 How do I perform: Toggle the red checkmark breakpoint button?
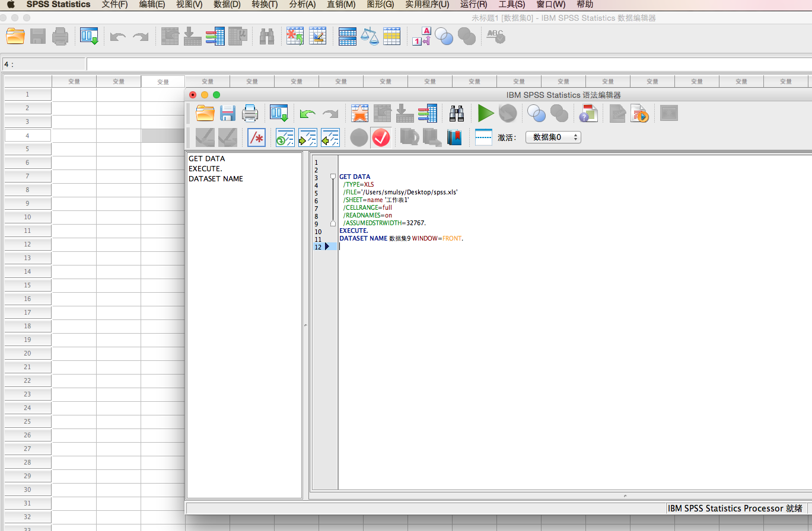(x=381, y=138)
